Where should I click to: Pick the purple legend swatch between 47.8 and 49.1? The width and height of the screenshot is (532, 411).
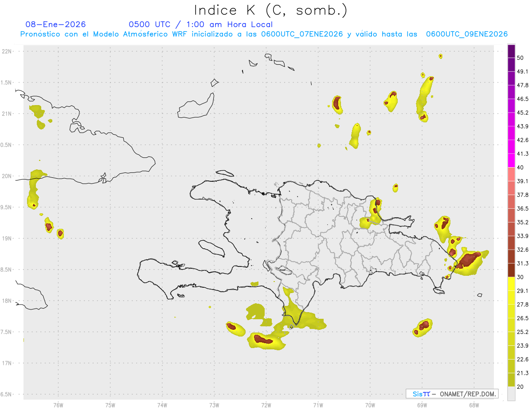coord(512,78)
